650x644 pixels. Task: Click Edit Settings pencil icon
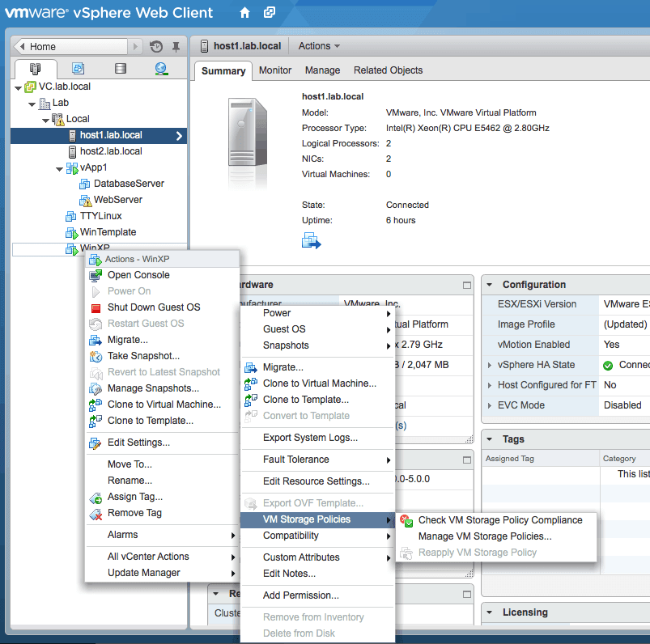[95, 443]
